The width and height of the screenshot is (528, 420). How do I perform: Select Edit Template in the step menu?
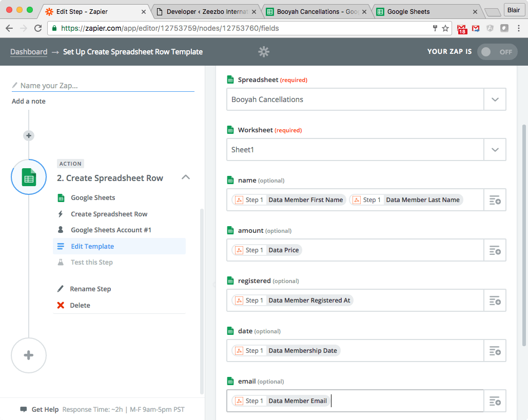119,246
